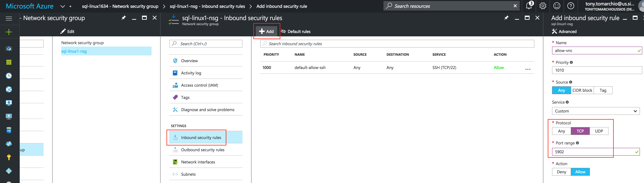Open the cube Resource groups sidebar icon

[9, 49]
